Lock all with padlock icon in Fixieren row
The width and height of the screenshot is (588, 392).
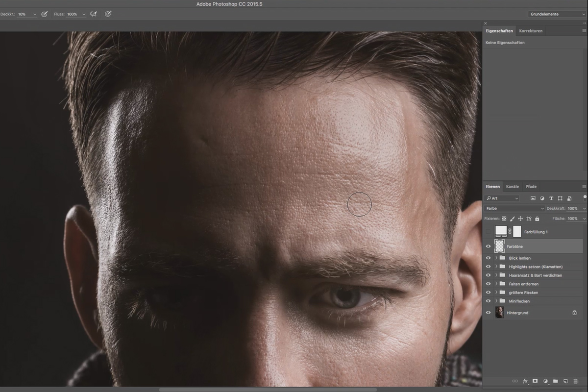coord(537,219)
